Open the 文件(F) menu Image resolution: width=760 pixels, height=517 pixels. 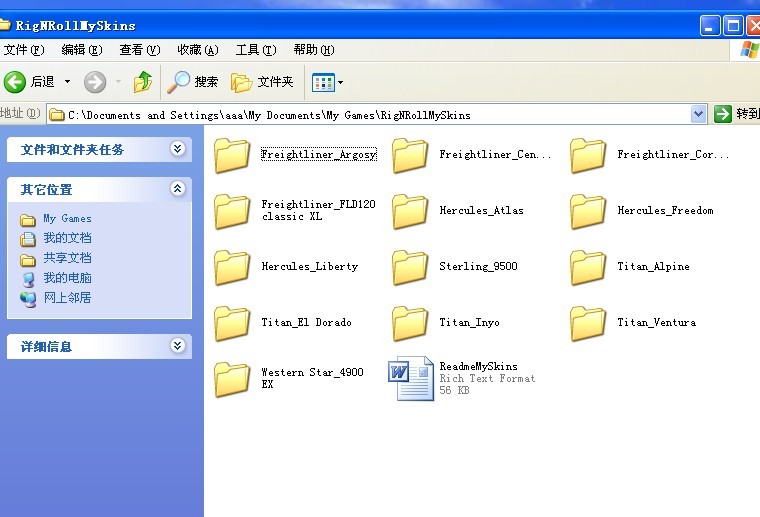tap(24, 50)
